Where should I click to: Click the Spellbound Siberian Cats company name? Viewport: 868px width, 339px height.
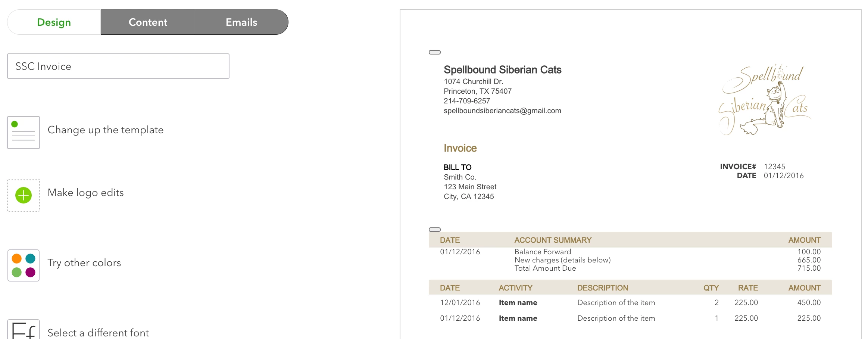[503, 70]
